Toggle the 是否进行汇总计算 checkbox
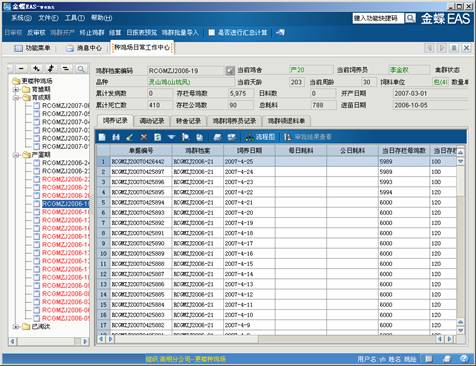The width and height of the screenshot is (476, 366). click(211, 32)
